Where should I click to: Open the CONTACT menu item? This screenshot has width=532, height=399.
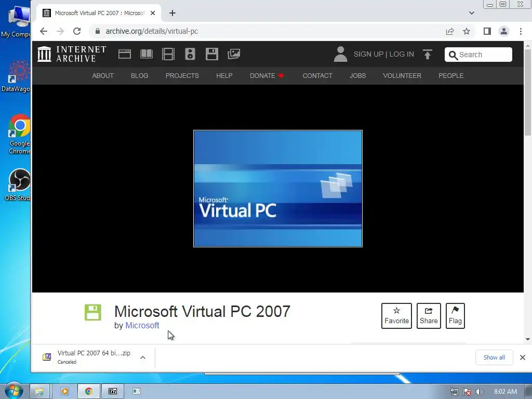tap(317, 76)
